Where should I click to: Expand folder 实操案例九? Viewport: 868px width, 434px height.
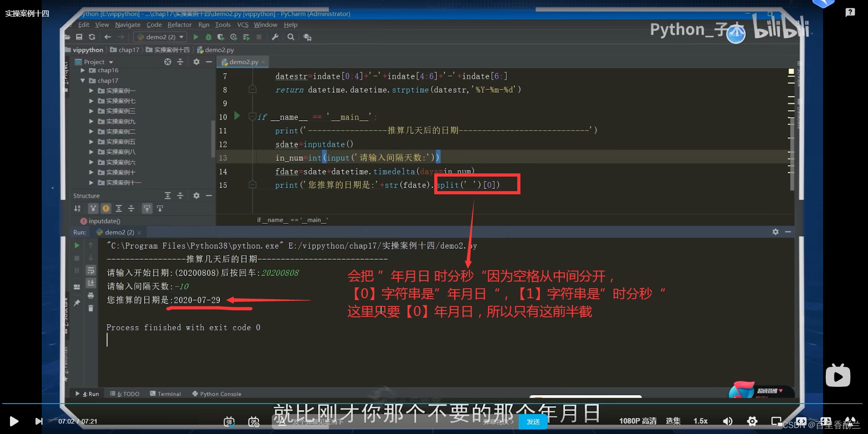[91, 121]
